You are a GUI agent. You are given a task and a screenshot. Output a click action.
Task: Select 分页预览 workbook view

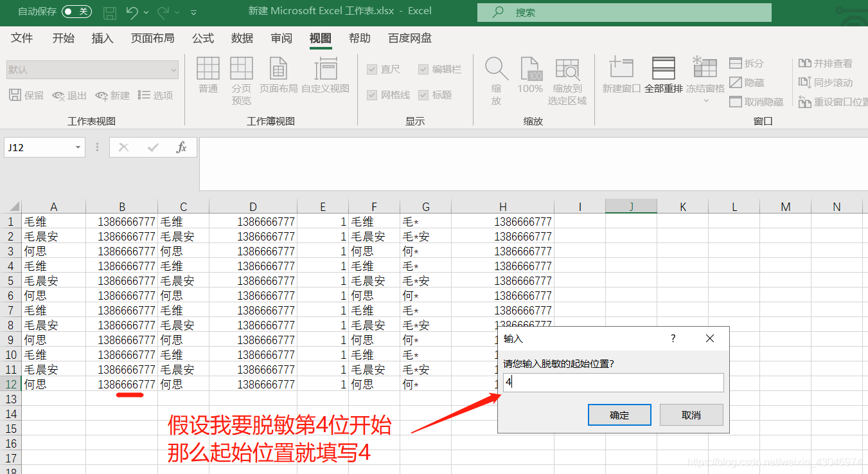click(242, 81)
